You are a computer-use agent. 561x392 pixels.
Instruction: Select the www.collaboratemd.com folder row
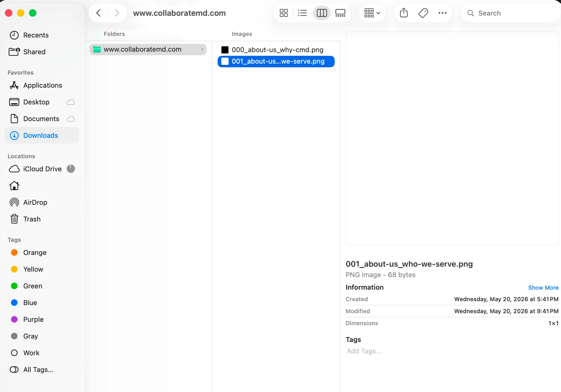(148, 49)
